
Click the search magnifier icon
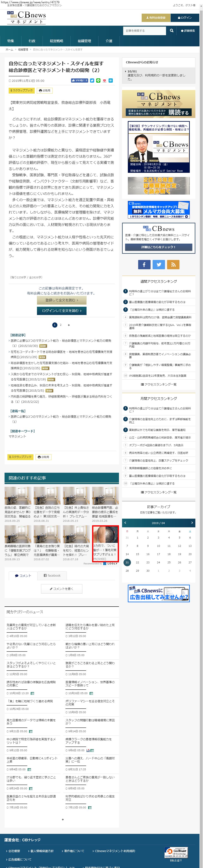click(171, 31)
